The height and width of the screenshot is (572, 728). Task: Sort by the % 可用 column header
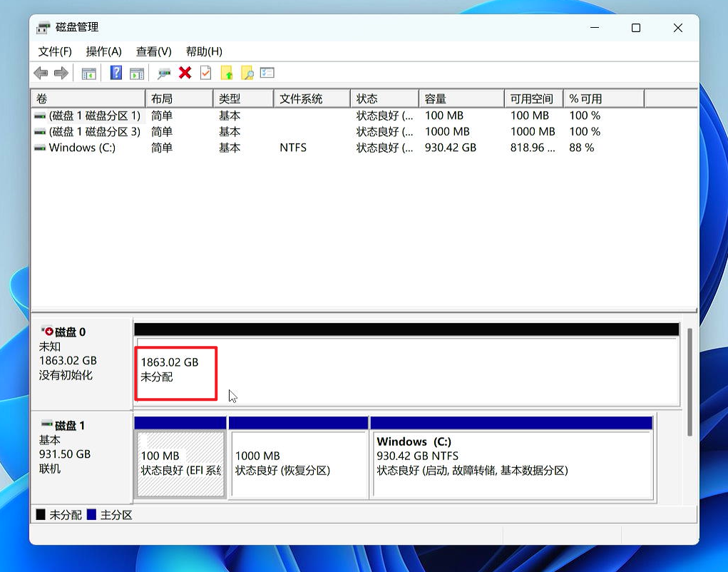(x=604, y=98)
